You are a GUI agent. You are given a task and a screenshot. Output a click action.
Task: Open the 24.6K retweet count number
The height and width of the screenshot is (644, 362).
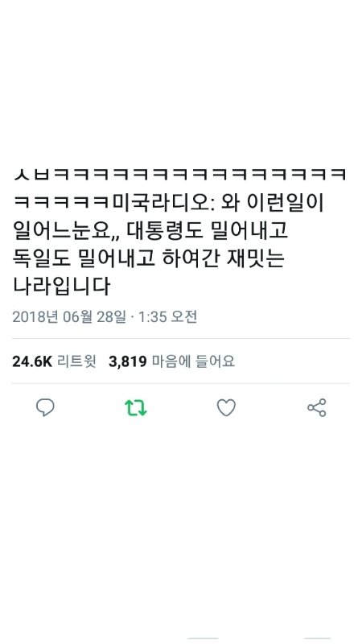click(x=32, y=361)
